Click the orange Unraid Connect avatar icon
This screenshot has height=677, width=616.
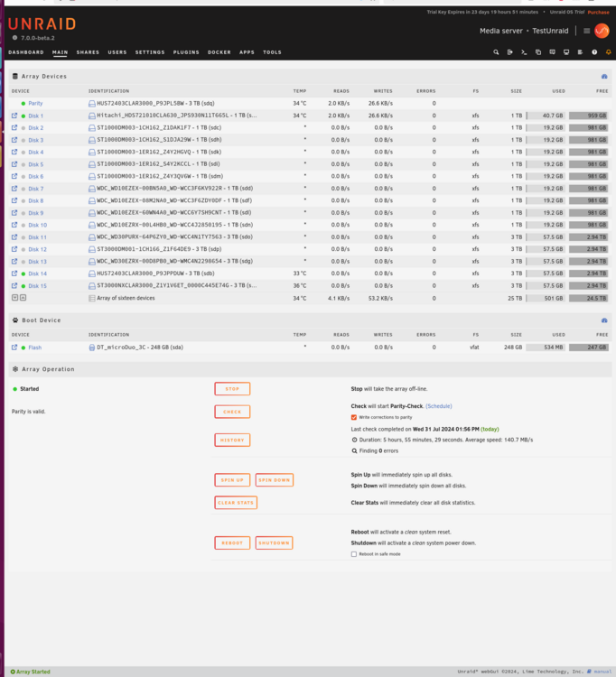coord(602,31)
